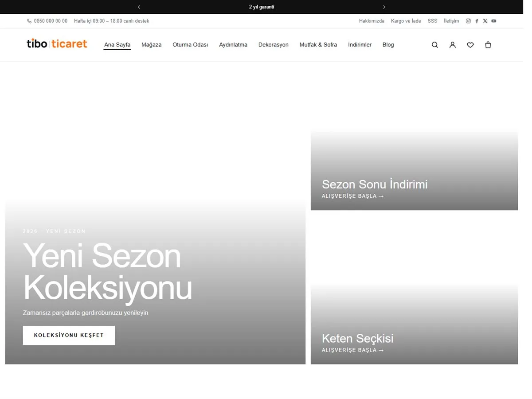Click the '2026 YENİ SEZON' label
The width and height of the screenshot is (532, 399).
54,231
